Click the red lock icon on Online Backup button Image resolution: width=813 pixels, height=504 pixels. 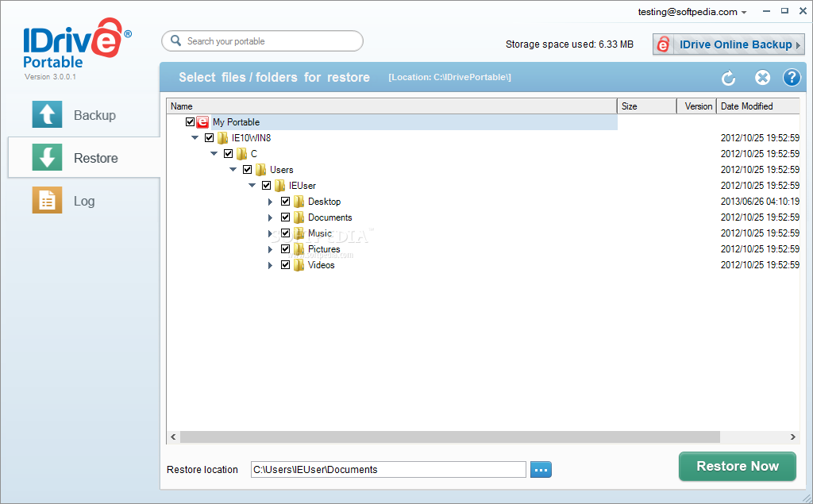point(663,44)
